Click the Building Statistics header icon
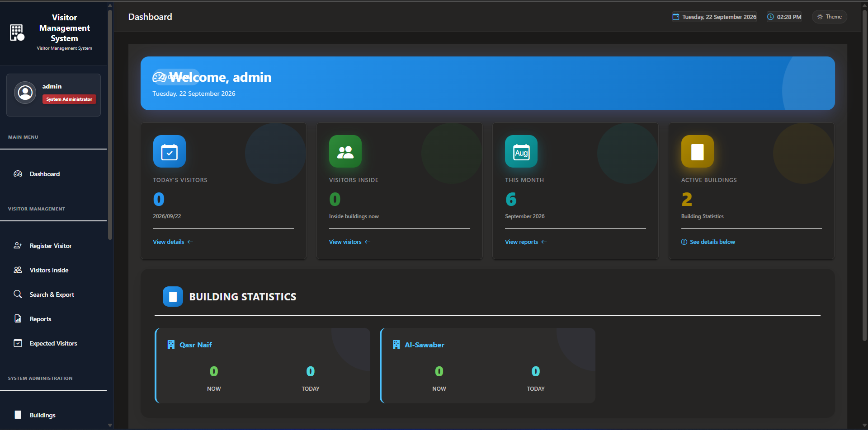 coord(173,297)
